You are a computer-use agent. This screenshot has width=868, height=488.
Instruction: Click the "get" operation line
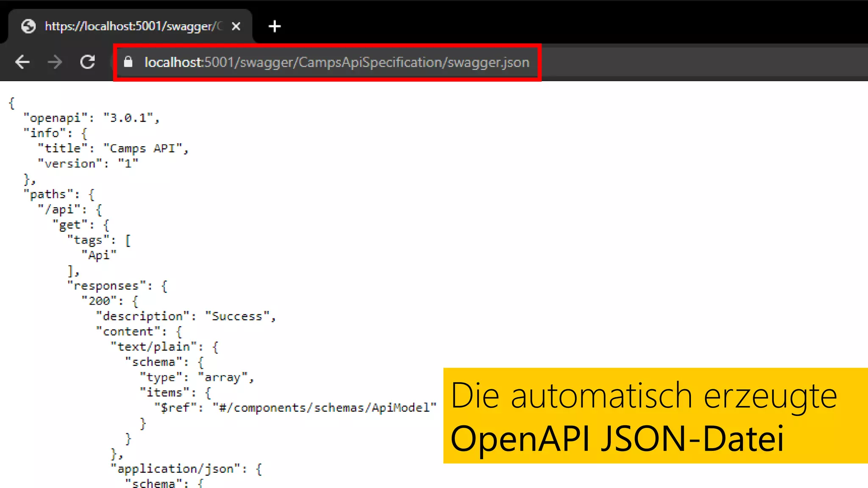click(81, 225)
